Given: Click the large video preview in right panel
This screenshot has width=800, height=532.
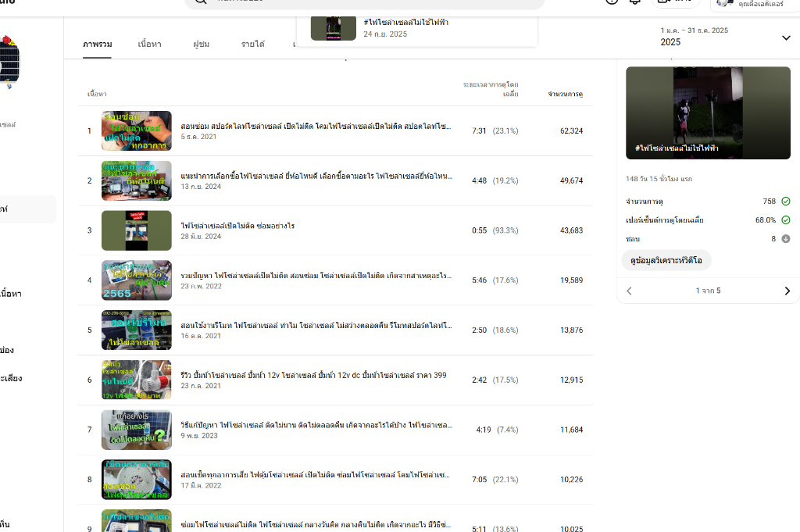Looking at the screenshot, I should (x=708, y=112).
